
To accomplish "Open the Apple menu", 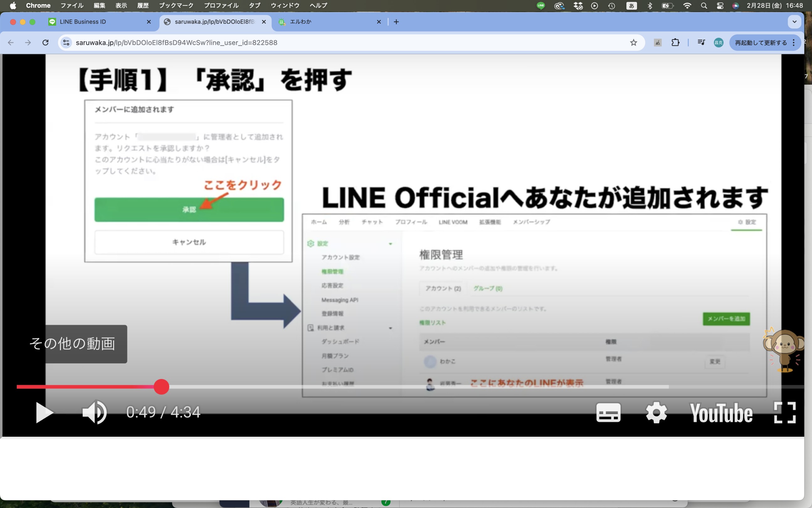I will (13, 6).
